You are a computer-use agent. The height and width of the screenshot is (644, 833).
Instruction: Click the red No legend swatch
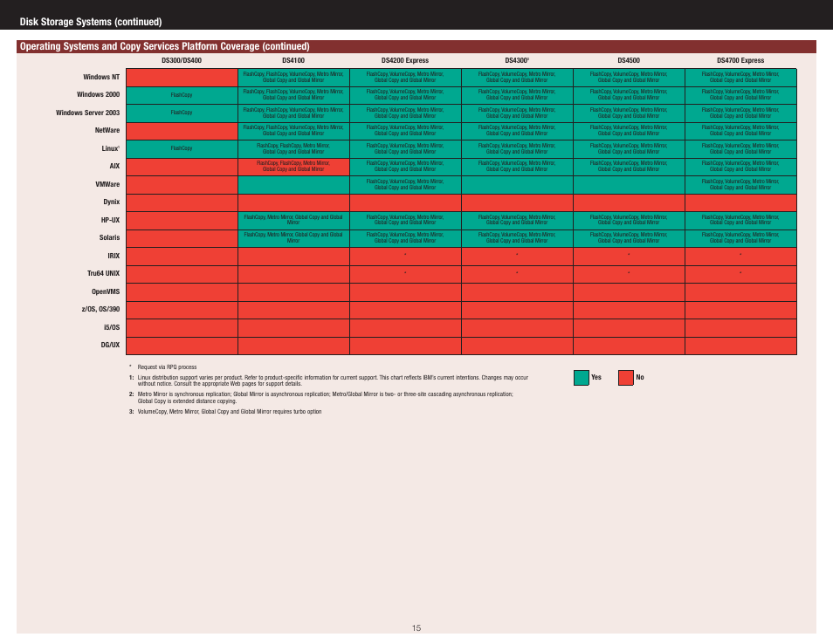click(626, 378)
